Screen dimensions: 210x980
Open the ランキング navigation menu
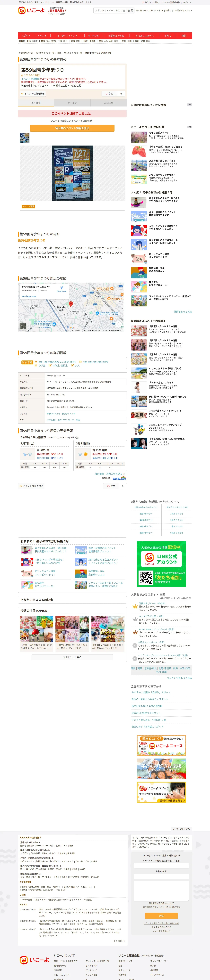94,35
